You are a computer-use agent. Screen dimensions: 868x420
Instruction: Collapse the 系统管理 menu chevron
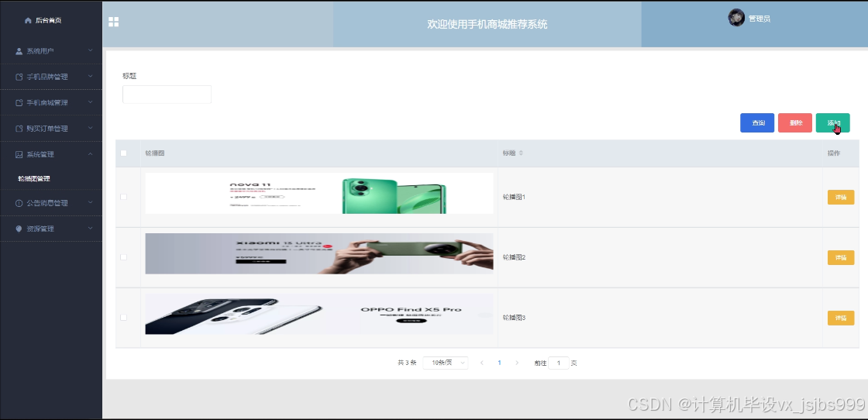click(90, 154)
